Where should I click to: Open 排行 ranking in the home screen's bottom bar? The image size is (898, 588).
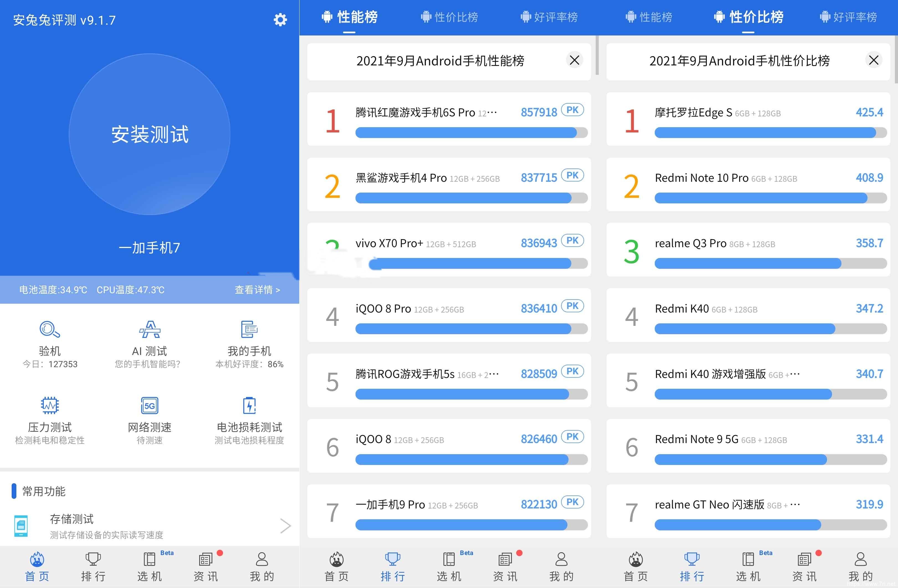coord(93,566)
